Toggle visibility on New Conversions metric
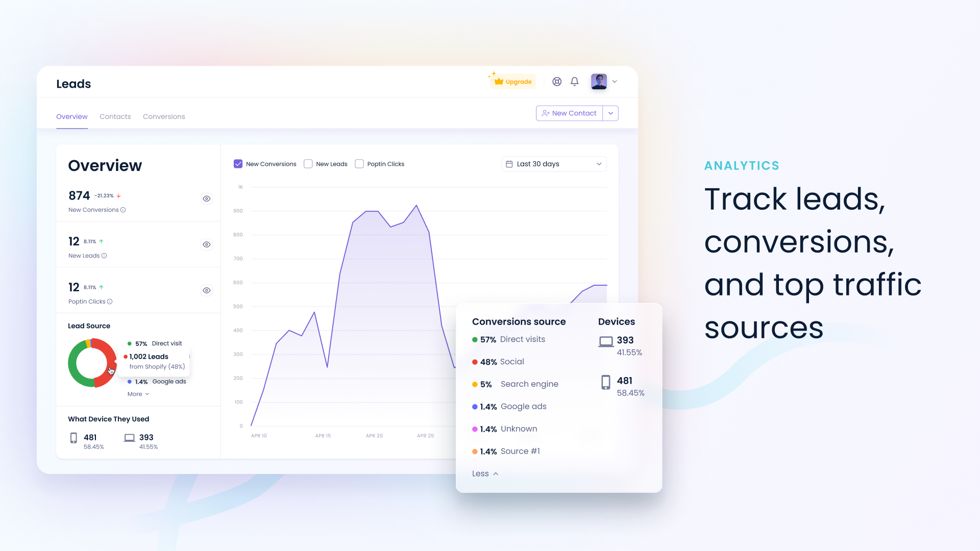 point(207,198)
